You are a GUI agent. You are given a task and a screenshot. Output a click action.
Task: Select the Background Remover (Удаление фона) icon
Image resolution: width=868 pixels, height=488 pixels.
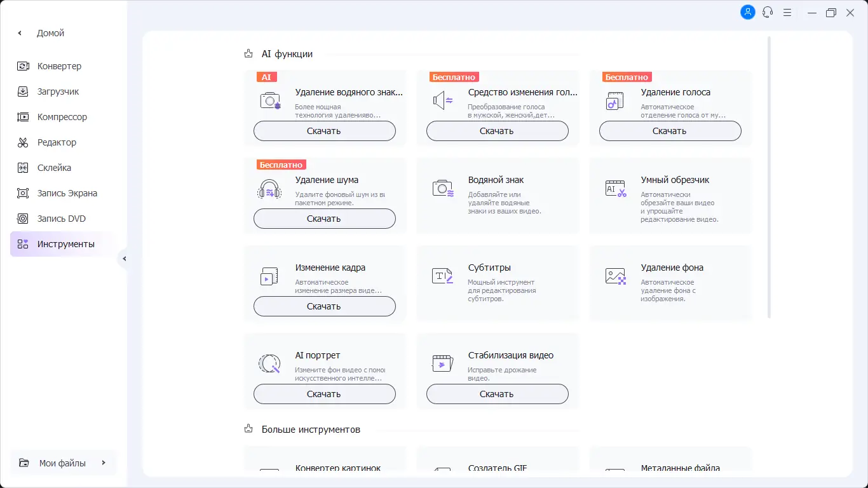615,276
